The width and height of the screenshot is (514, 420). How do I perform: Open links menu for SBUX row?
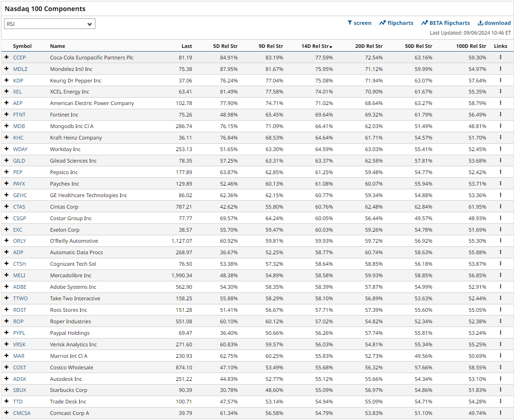pos(500,390)
